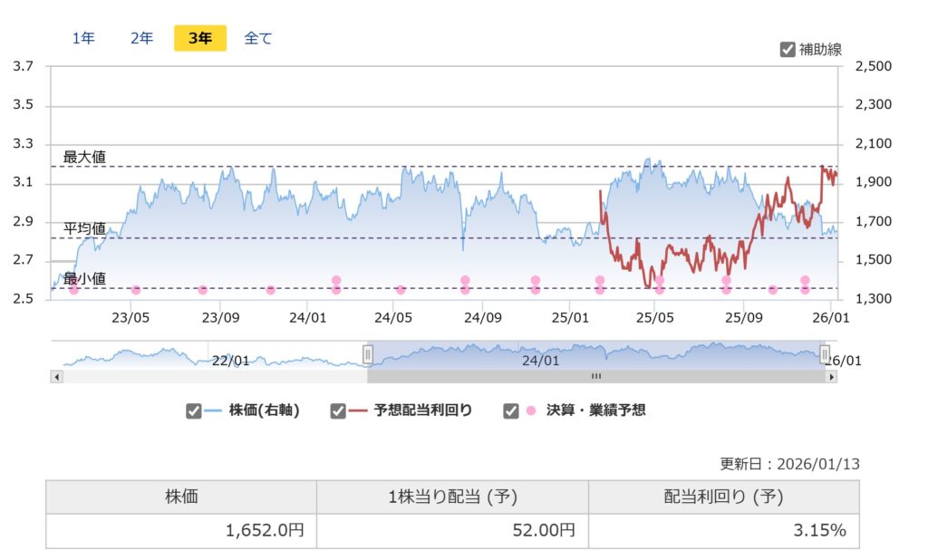This screenshot has width=928, height=560.
Task: Click the 最大値 dashed line label
Action: click(82, 157)
